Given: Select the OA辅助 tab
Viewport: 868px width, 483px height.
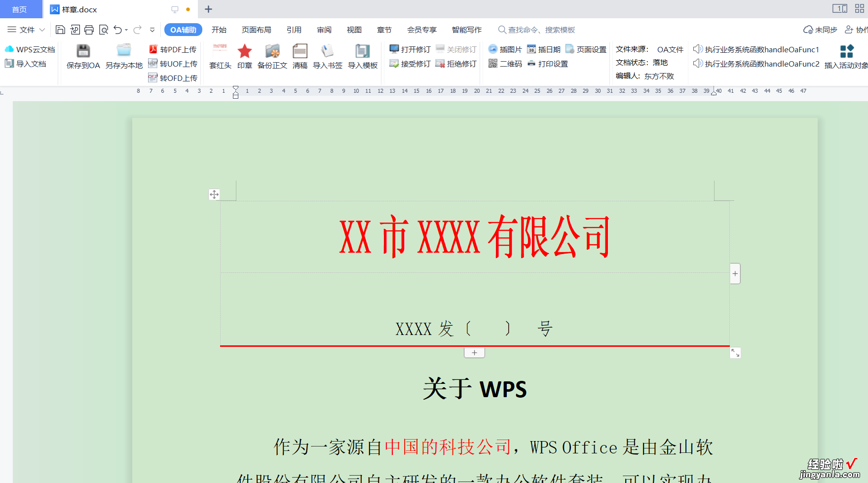Looking at the screenshot, I should pos(183,30).
